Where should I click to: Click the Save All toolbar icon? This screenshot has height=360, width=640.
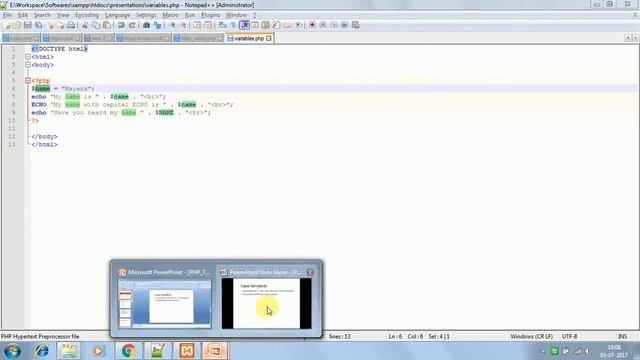pos(38,25)
